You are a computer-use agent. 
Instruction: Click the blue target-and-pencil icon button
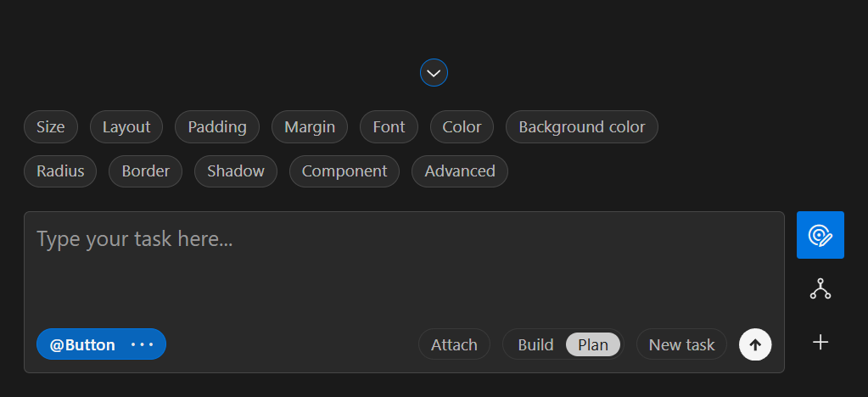[820, 235]
